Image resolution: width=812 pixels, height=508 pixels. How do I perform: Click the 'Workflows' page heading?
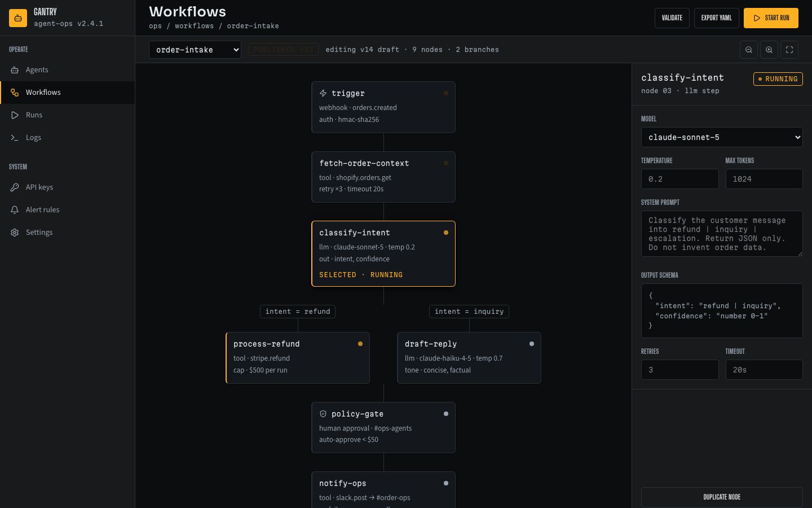tap(188, 11)
